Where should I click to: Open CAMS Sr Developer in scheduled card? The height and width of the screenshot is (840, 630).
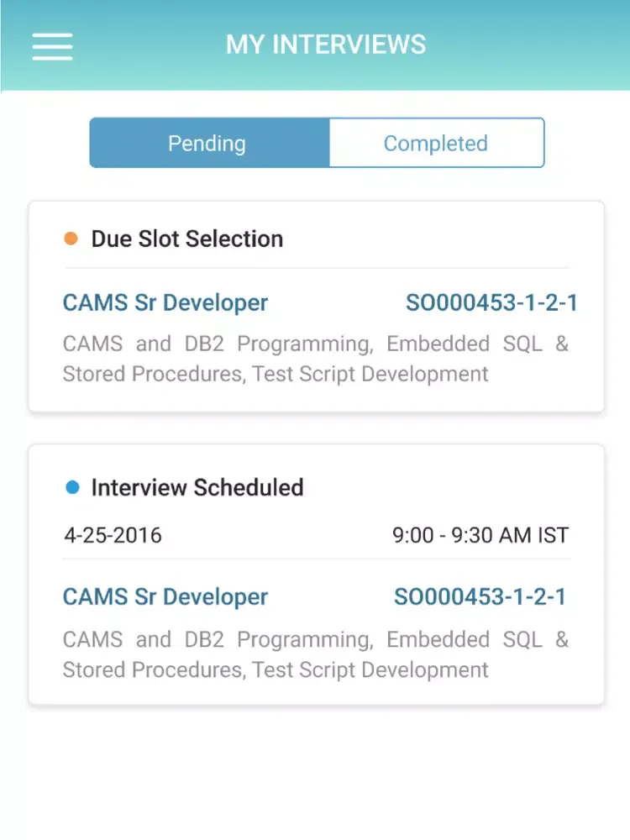(x=165, y=596)
